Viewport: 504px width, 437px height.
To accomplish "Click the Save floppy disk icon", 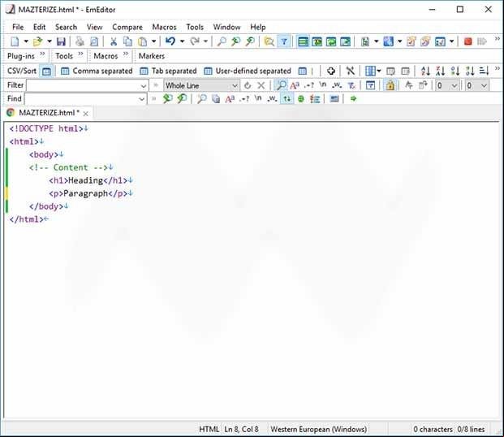I will point(61,41).
